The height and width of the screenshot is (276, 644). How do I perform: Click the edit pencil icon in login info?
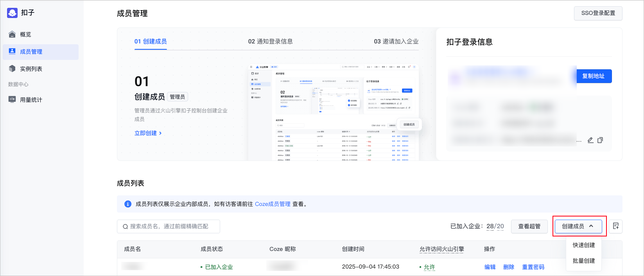pos(590,140)
